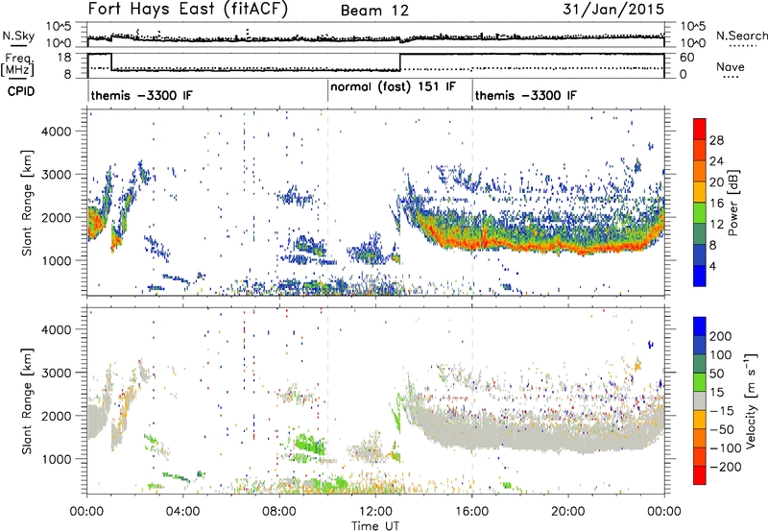Click the 'Beam 12' label

tap(374, 11)
